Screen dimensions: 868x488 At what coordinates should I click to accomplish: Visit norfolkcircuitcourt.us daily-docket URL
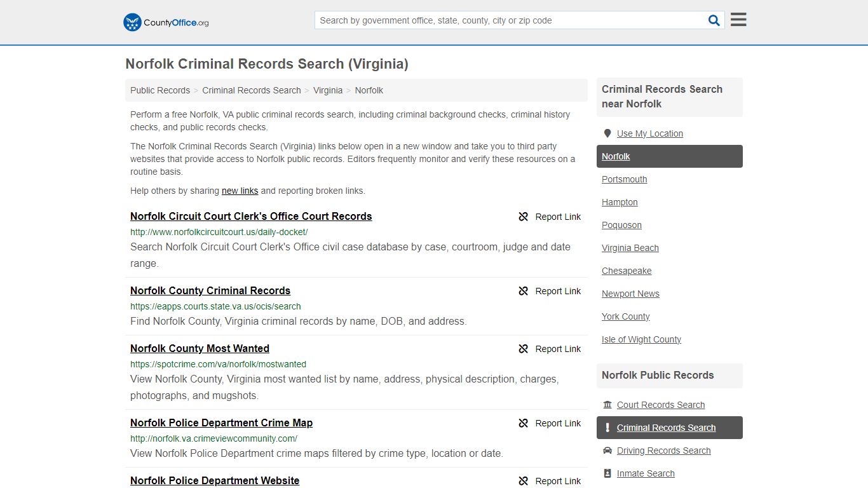click(x=219, y=232)
